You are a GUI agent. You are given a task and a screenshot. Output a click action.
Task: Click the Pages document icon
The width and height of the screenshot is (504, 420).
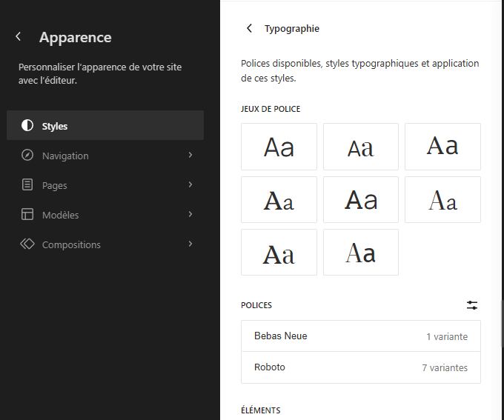coord(27,185)
